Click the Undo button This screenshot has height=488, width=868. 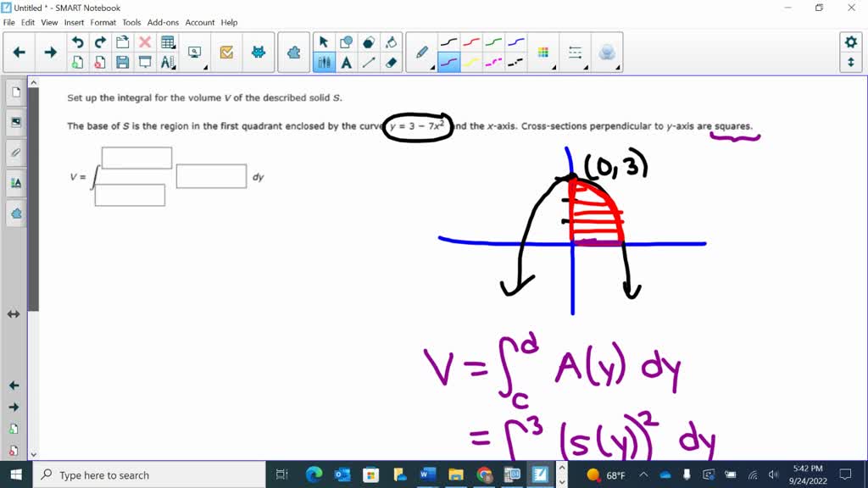coord(75,40)
